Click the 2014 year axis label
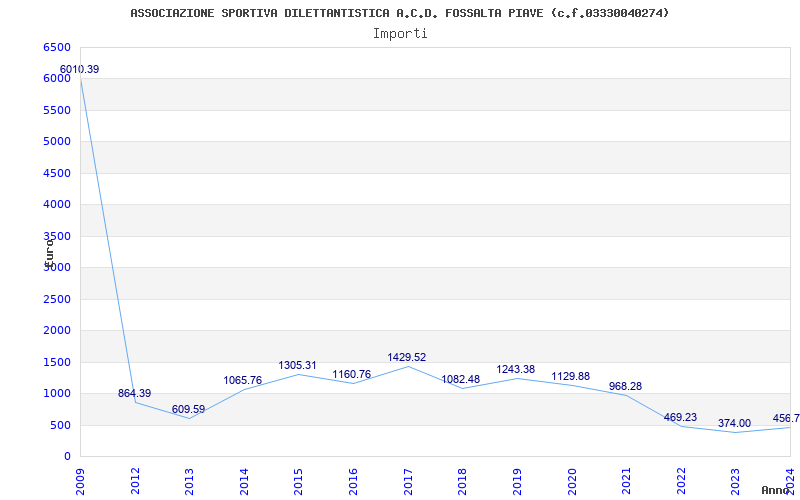This screenshot has height=500, width=800. pos(244,482)
